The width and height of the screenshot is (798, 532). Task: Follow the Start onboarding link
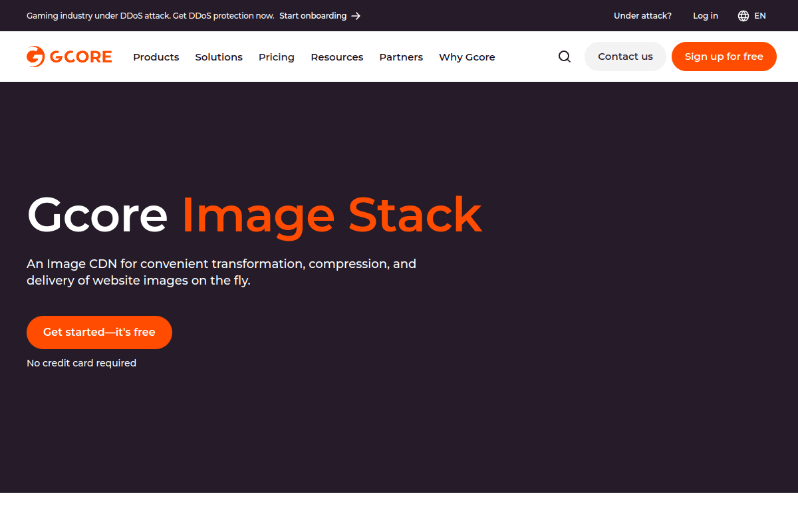pos(320,16)
